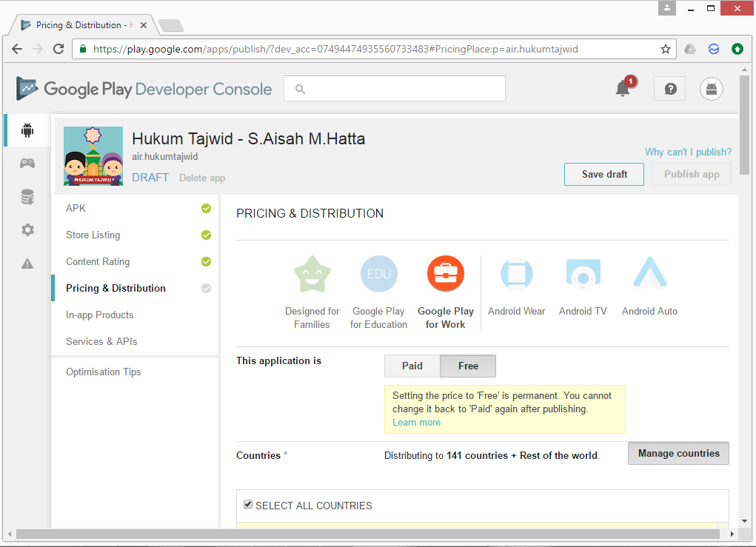The height and width of the screenshot is (547, 756).
Task: Click APK green check mark
Action: (x=206, y=208)
